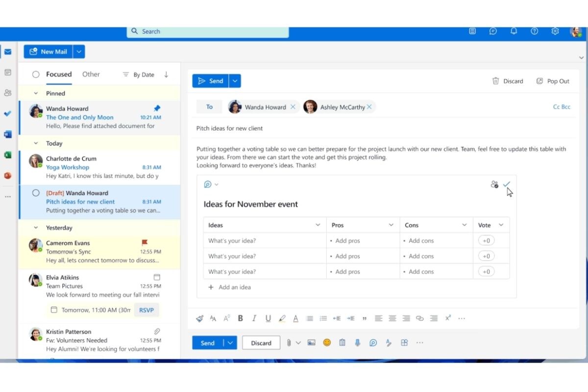Image resolution: width=588 pixels, height=392 pixels.
Task: Click the notifications bell icon
Action: [x=514, y=31]
